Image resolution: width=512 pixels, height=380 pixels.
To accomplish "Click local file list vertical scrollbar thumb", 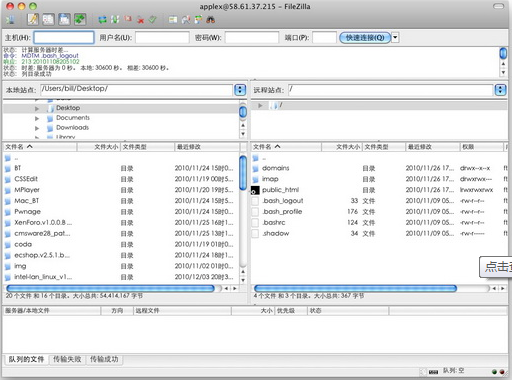I will click(243, 173).
